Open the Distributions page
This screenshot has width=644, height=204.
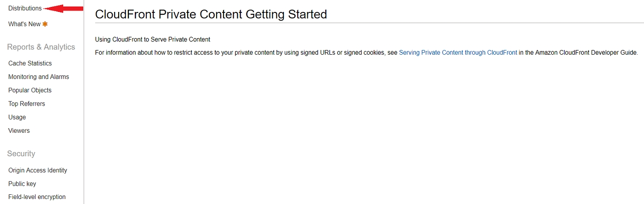[x=25, y=8]
